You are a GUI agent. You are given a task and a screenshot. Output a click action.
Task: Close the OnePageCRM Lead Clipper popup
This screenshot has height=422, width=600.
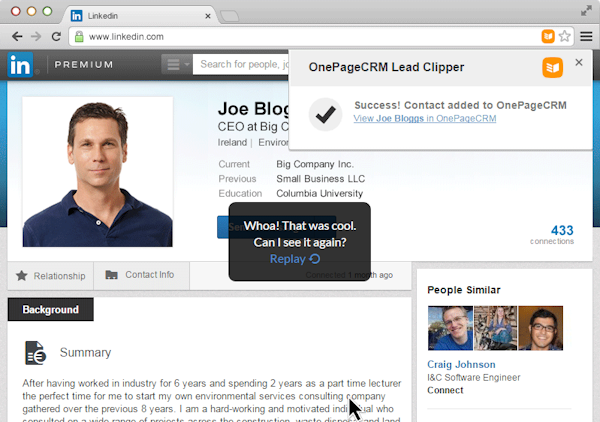click(x=579, y=62)
